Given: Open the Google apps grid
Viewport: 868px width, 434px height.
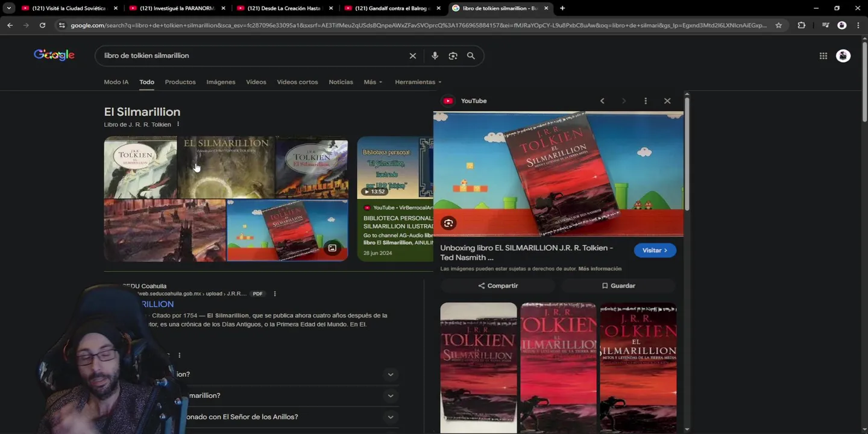Looking at the screenshot, I should (x=823, y=55).
